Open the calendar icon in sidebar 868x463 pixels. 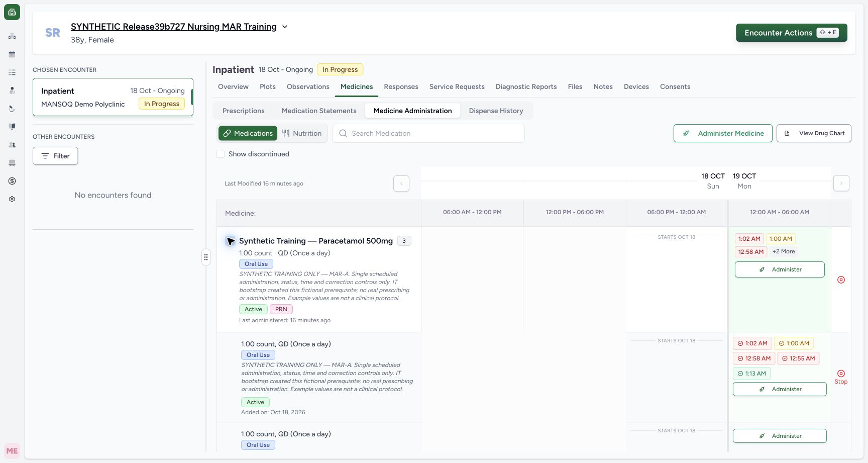[x=12, y=54]
